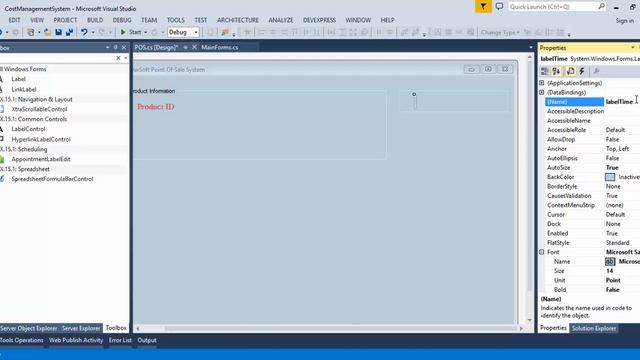This screenshot has height=360, width=640.
Task: Click the Save All icon
Action: point(69,32)
